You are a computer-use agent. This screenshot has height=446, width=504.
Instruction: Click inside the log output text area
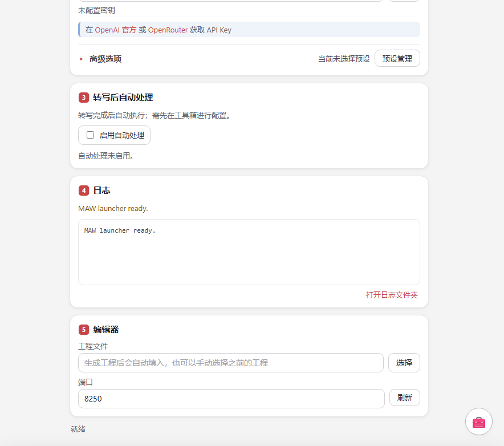(x=249, y=252)
